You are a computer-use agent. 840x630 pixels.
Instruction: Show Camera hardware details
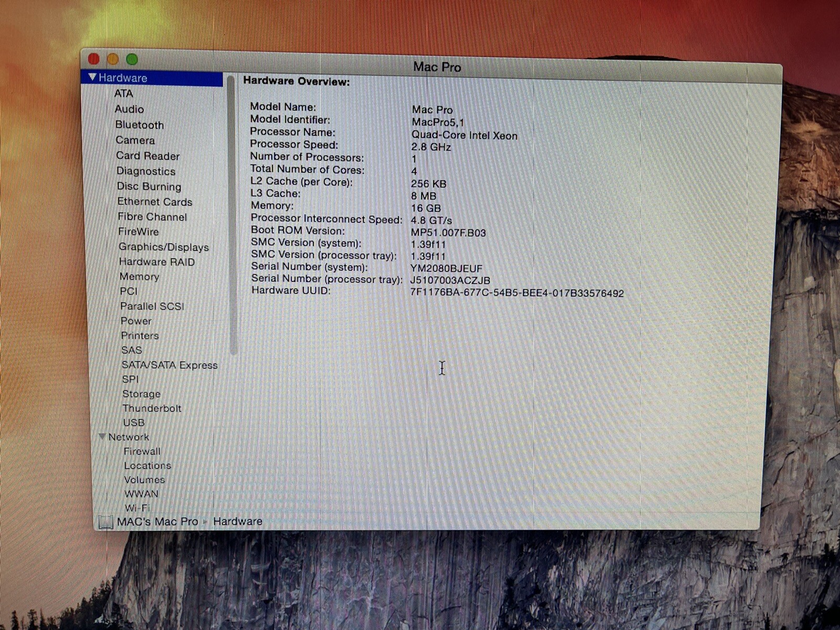[135, 140]
